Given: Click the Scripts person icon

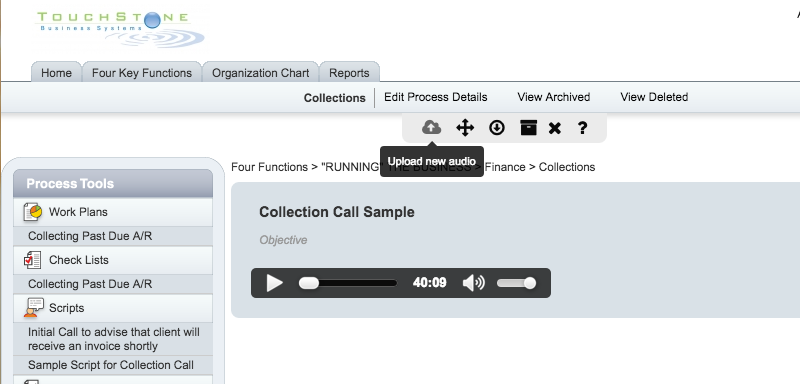Looking at the screenshot, I should (33, 308).
